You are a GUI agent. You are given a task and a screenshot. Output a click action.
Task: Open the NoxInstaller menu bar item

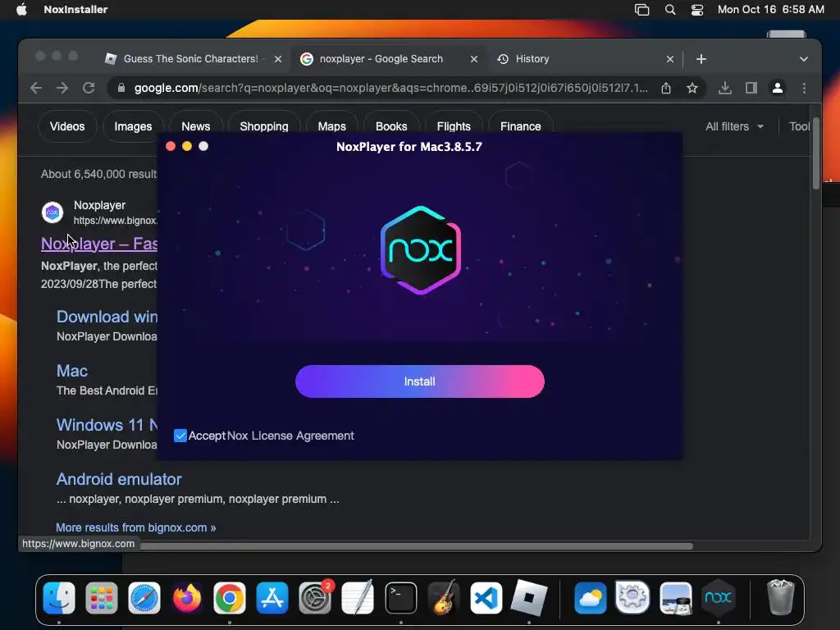pos(75,10)
